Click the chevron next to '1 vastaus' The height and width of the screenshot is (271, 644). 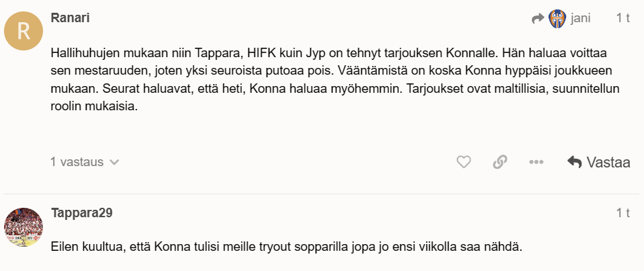point(114,162)
